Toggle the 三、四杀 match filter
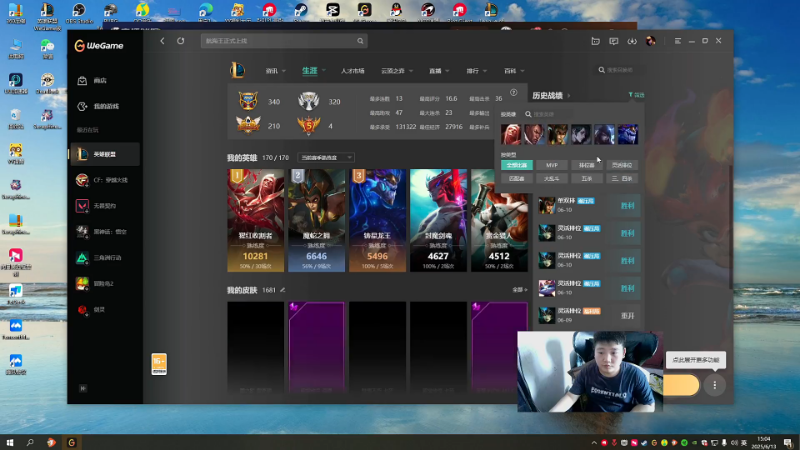Viewport: 800px width, 450px height. pyautogui.click(x=622, y=179)
